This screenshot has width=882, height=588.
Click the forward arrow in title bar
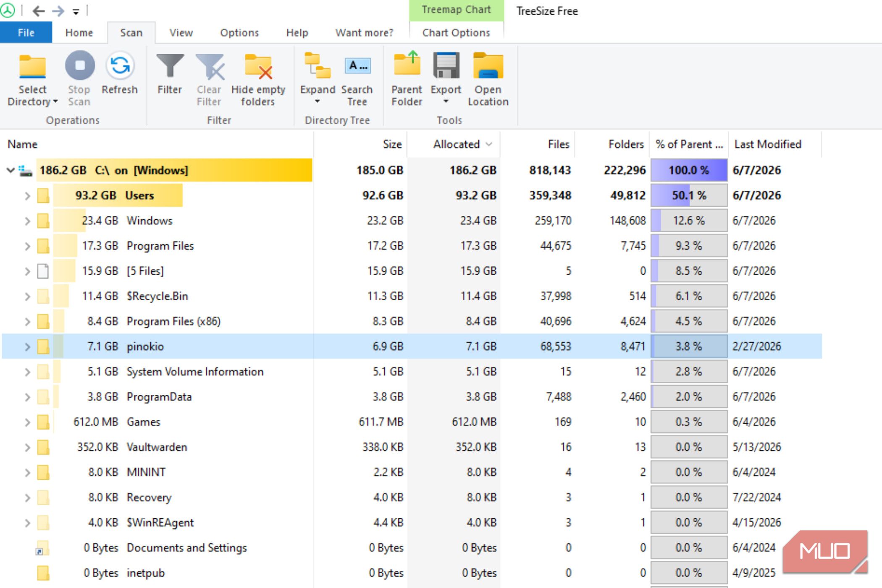[58, 11]
